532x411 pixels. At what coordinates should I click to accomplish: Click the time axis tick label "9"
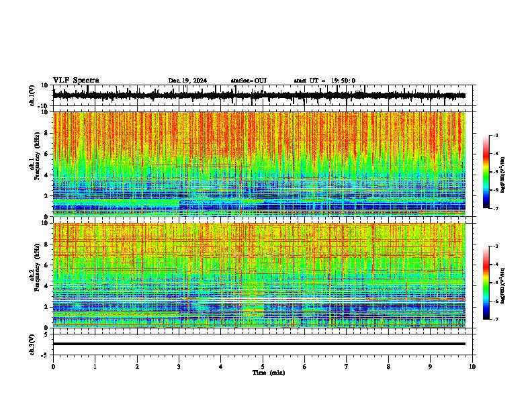[x=430, y=367]
